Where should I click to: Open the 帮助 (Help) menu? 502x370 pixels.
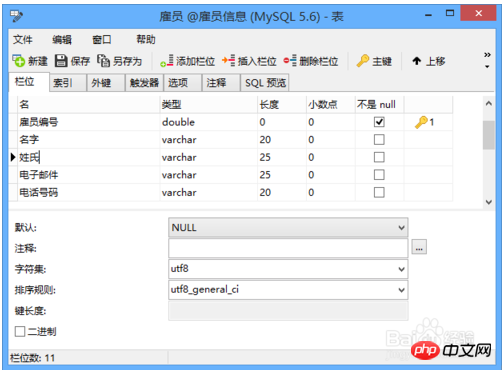point(146,40)
